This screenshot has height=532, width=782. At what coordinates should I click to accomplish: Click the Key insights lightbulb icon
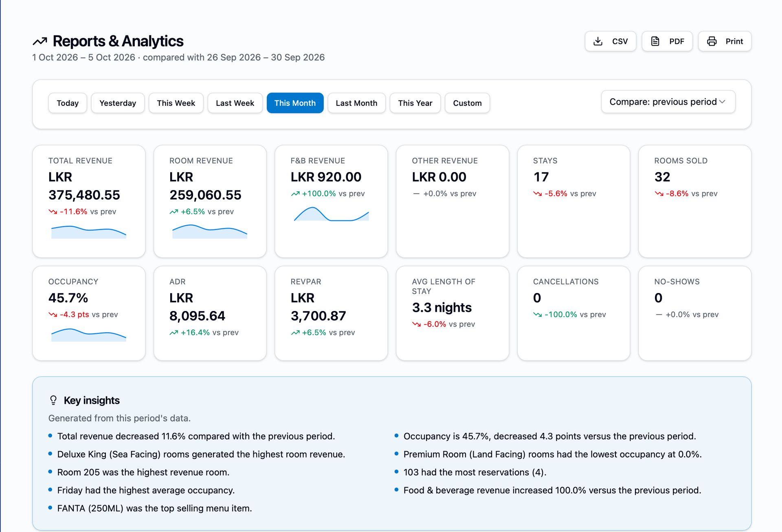(x=53, y=400)
